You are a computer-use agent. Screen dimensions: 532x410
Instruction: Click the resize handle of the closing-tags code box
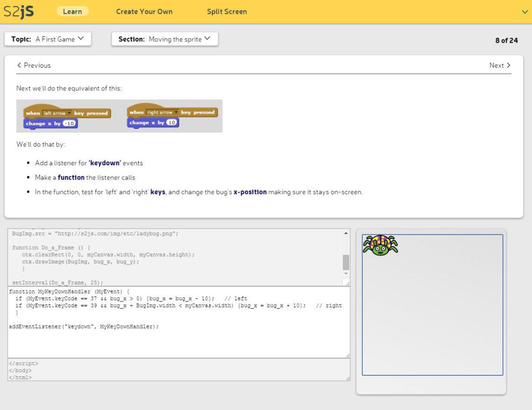347,378
